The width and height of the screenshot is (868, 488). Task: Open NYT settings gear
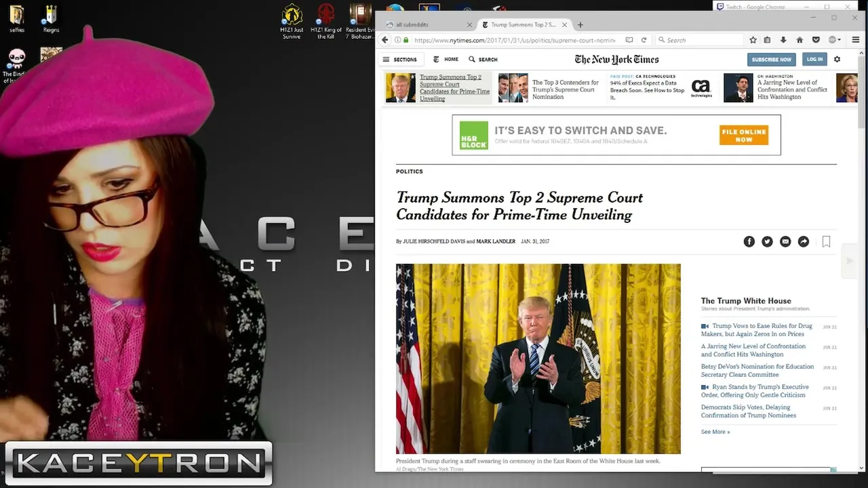coord(837,59)
